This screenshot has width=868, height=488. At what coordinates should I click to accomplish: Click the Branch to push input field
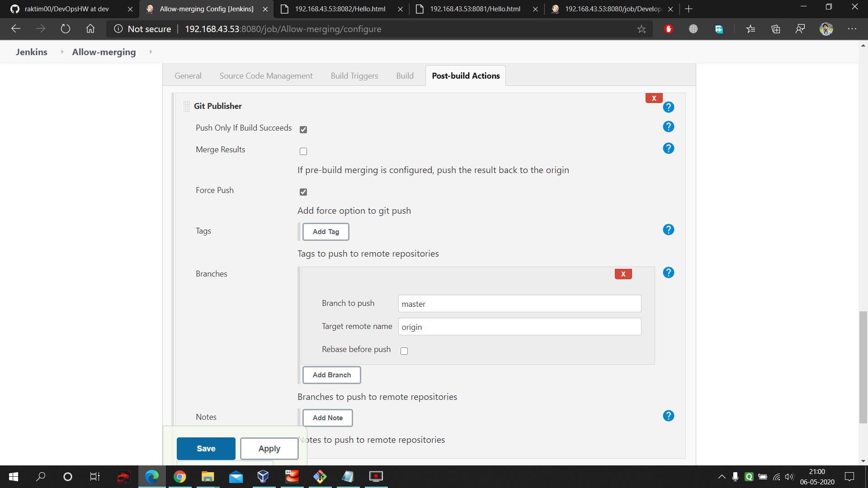(519, 304)
